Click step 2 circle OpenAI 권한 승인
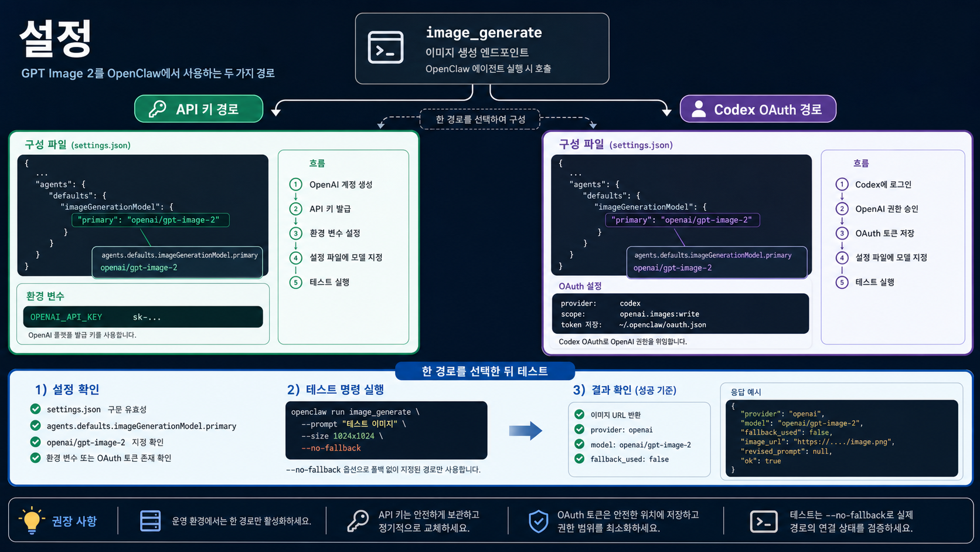 pos(842,209)
